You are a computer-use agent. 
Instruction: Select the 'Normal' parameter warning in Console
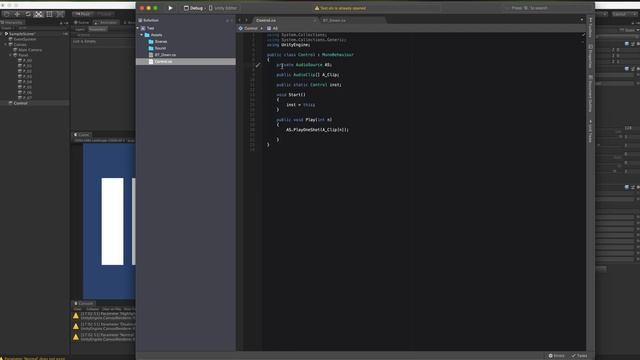tap(104, 337)
